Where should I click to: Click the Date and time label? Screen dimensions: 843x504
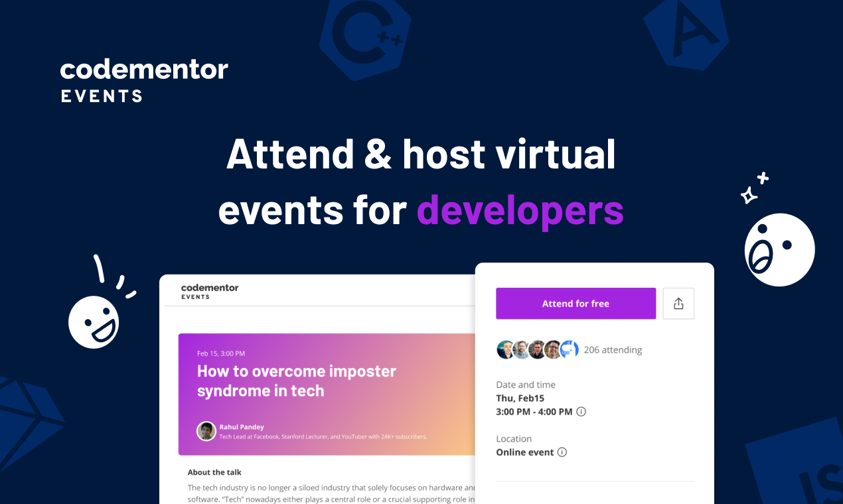click(526, 385)
